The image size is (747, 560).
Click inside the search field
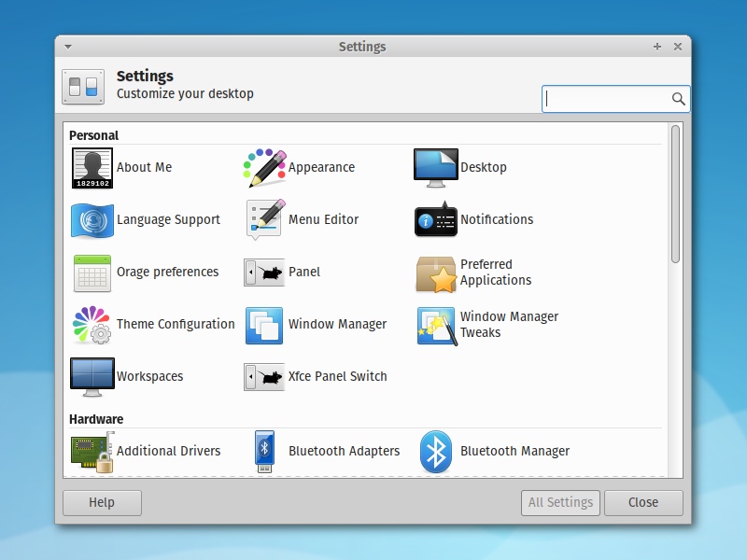point(612,98)
